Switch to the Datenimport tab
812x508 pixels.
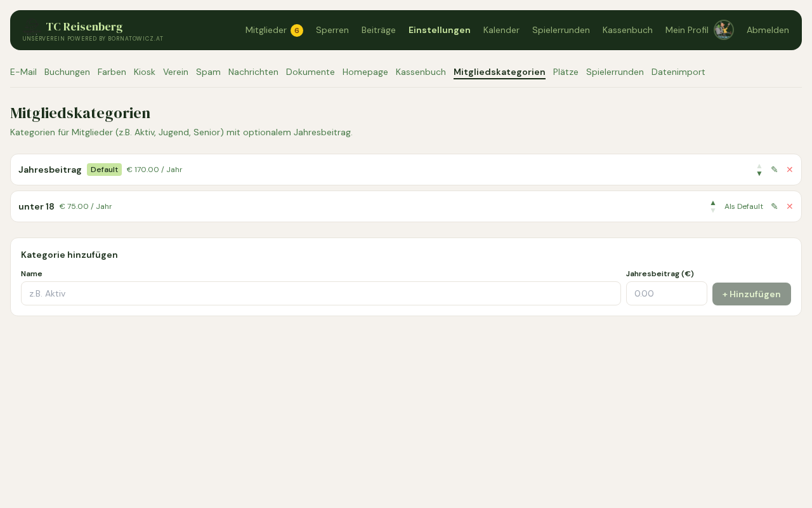[678, 72]
